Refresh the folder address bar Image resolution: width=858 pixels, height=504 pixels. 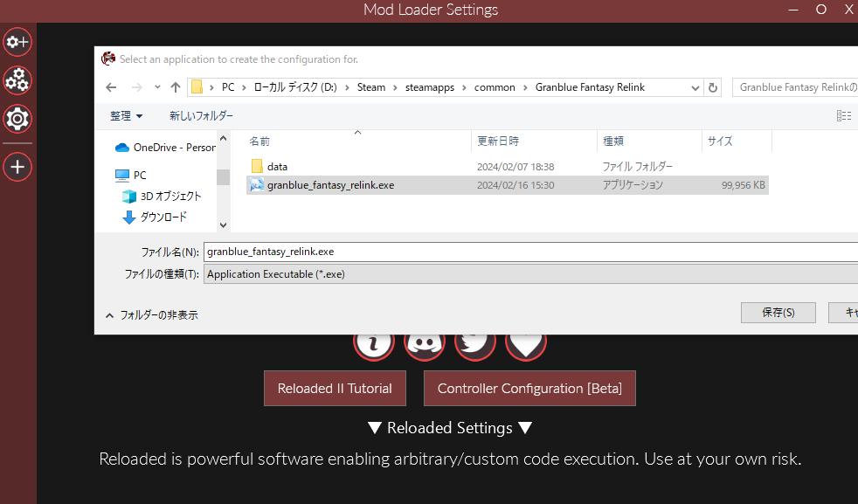[x=712, y=87]
